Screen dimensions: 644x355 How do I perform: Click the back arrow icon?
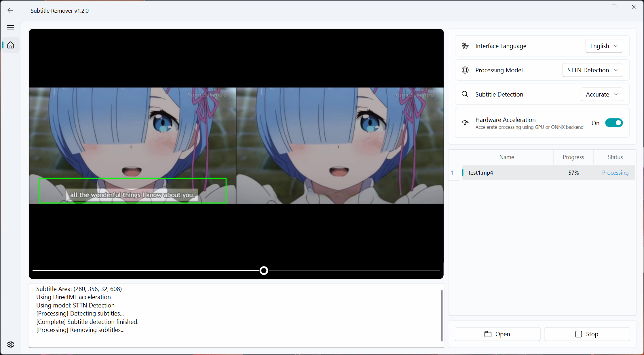(x=10, y=10)
